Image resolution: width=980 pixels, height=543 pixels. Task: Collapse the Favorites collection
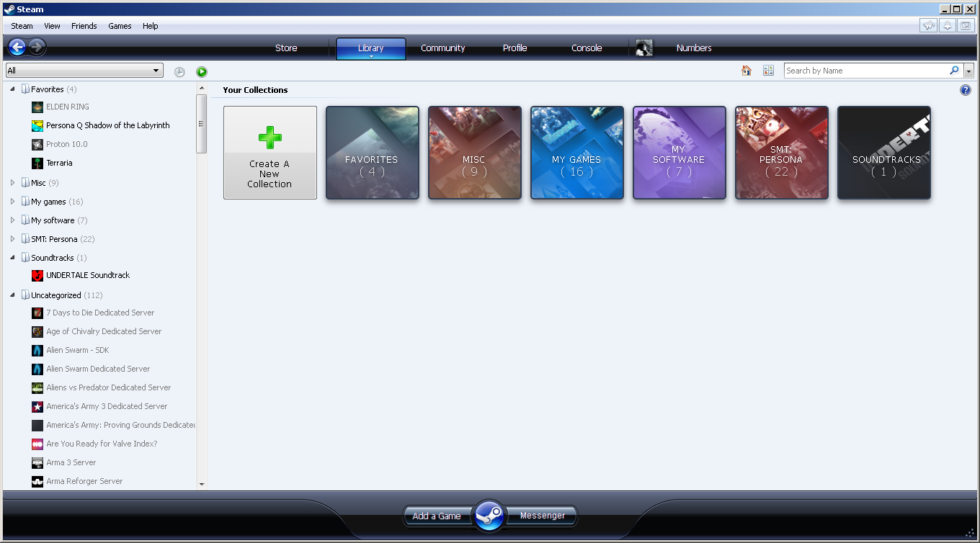13,89
